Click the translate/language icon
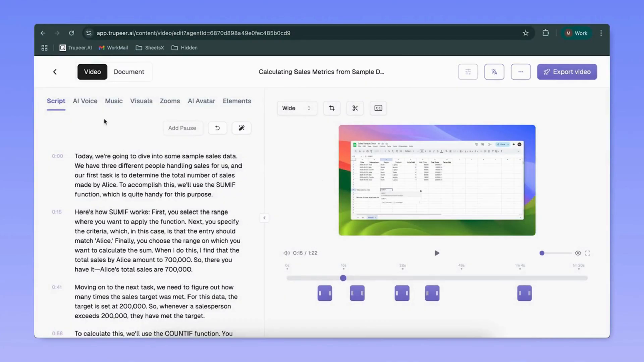 [x=494, y=72]
